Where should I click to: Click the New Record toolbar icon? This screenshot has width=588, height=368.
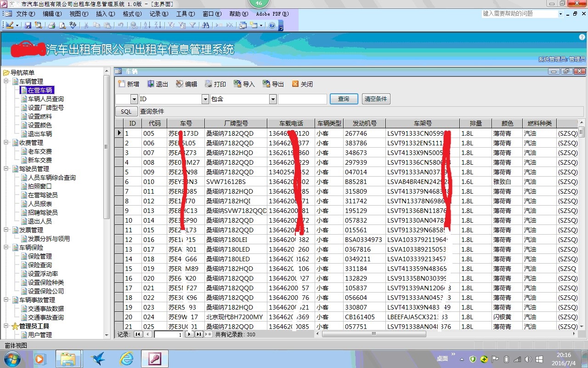(219, 25)
